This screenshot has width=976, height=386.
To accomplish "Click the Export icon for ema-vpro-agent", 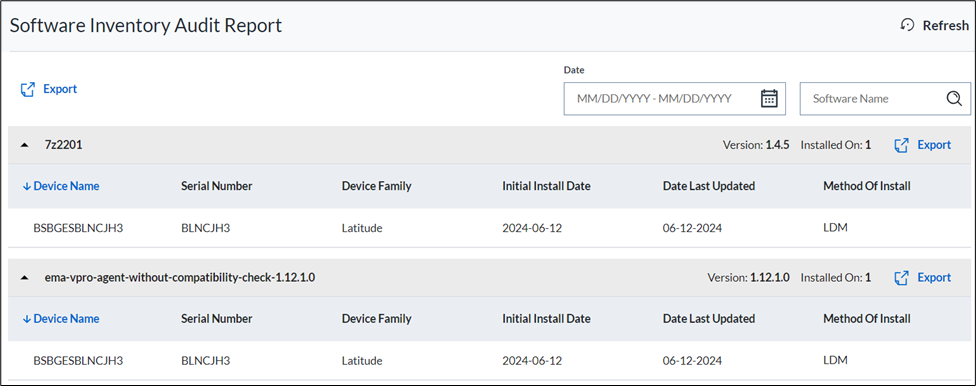I will coord(901,278).
